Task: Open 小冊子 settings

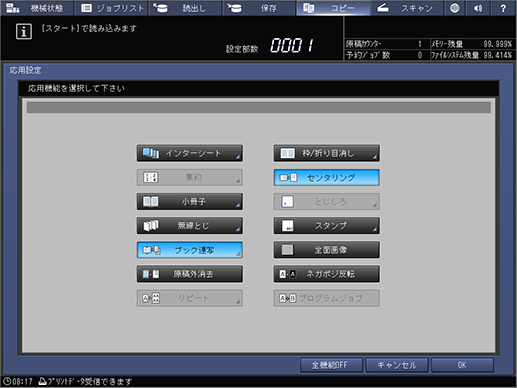Action: click(190, 201)
